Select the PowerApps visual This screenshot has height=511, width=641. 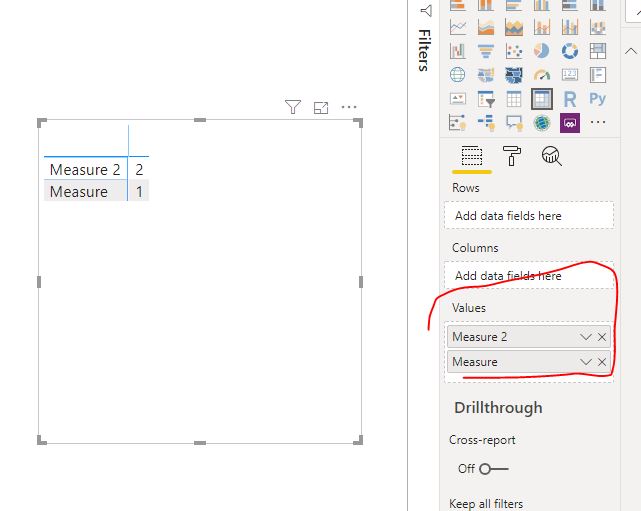(x=570, y=122)
